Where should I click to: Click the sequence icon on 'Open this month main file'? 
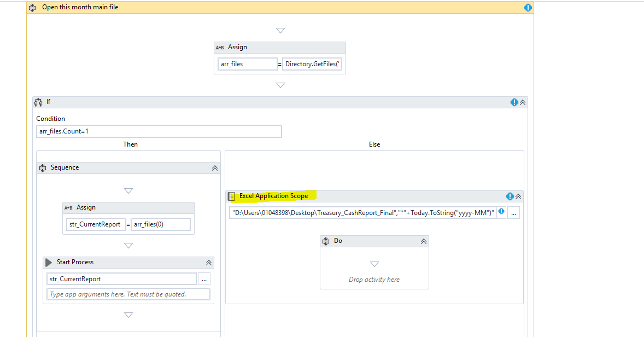[x=32, y=7]
